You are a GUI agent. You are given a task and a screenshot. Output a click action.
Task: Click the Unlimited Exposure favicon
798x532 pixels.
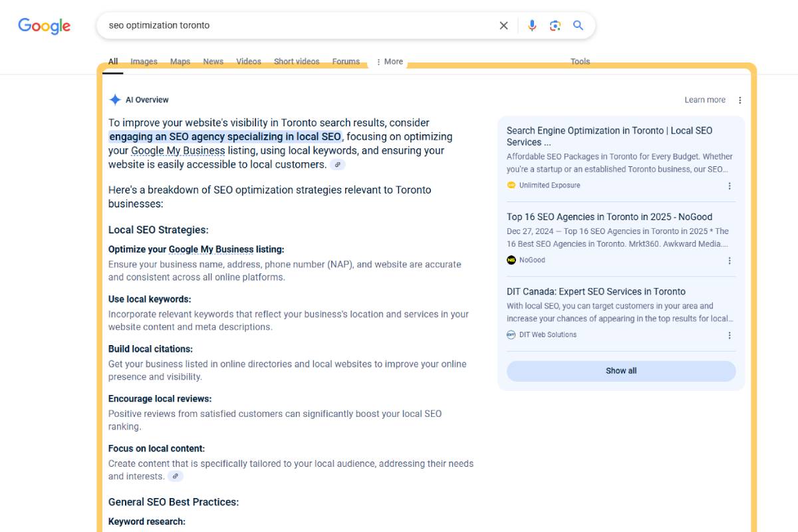[511, 186]
